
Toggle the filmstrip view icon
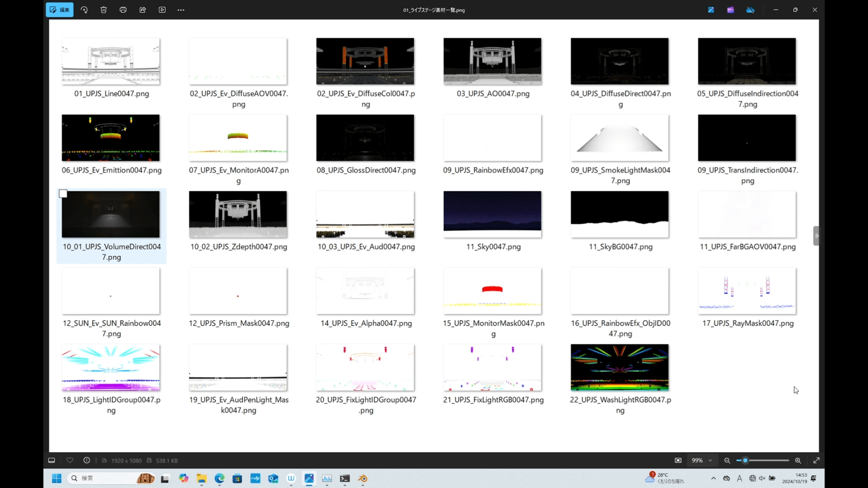click(x=52, y=460)
